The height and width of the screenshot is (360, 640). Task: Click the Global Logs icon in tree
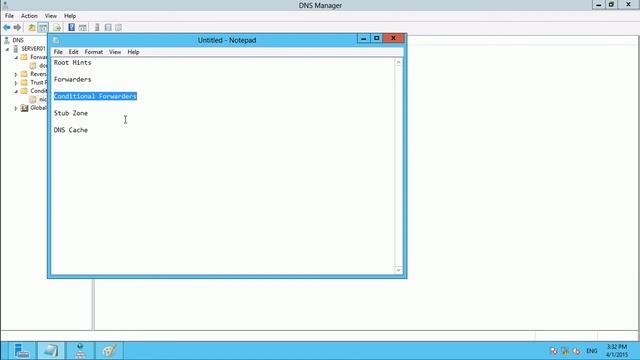[x=24, y=108]
